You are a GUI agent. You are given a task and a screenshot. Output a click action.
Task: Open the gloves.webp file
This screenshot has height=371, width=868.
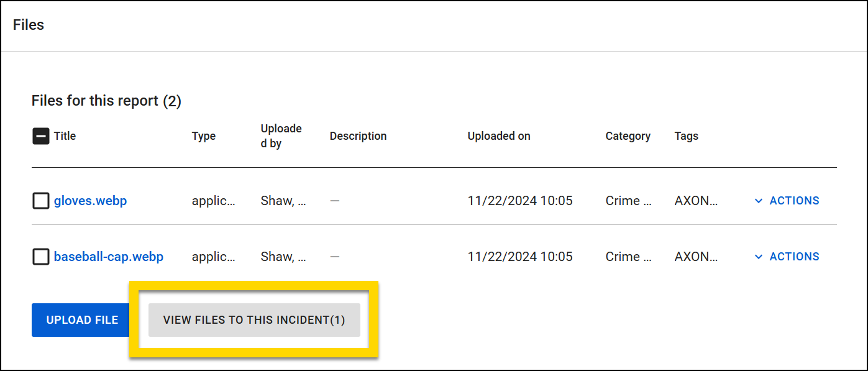pyautogui.click(x=90, y=200)
